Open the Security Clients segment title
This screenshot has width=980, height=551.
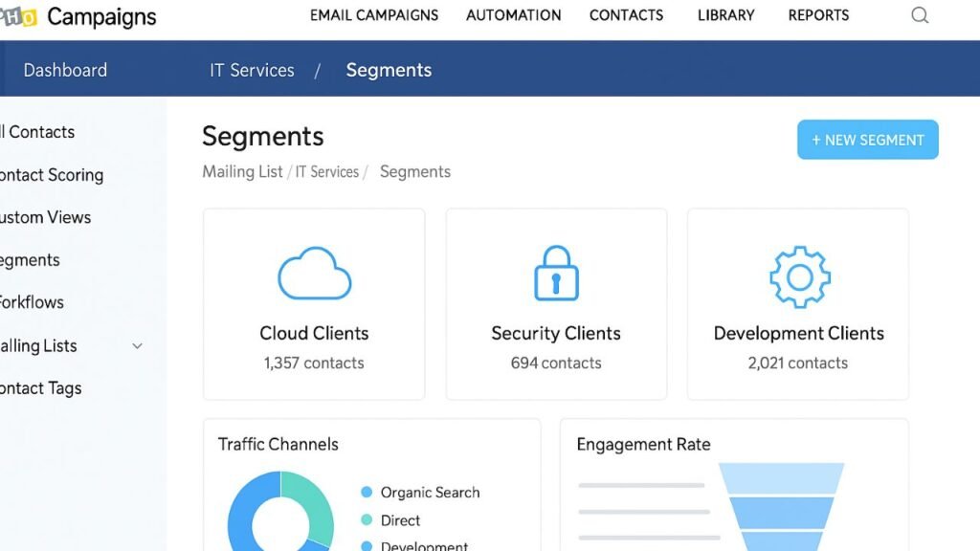[x=556, y=333]
